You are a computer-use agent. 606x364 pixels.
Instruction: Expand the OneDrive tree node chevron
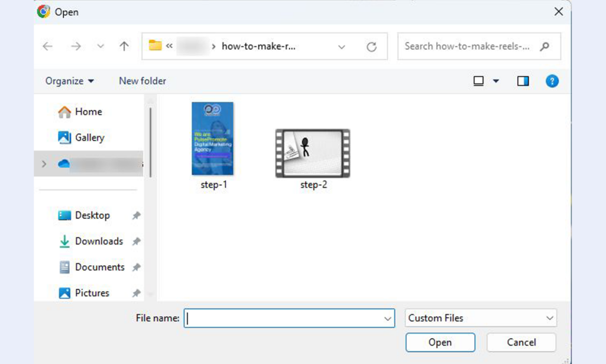[x=44, y=164]
